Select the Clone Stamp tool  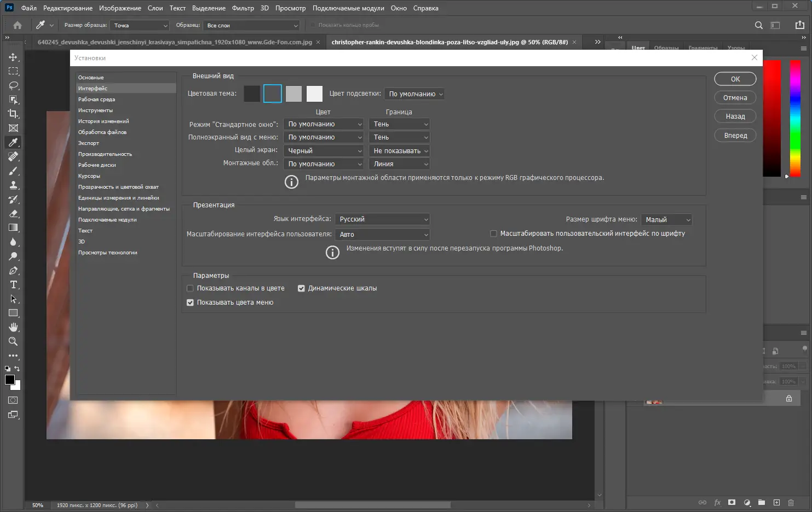pyautogui.click(x=13, y=185)
